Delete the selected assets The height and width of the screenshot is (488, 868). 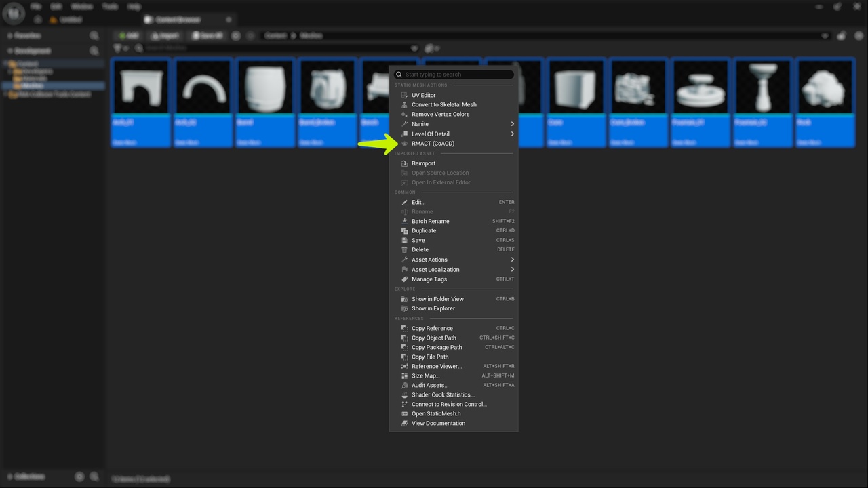[x=454, y=249]
